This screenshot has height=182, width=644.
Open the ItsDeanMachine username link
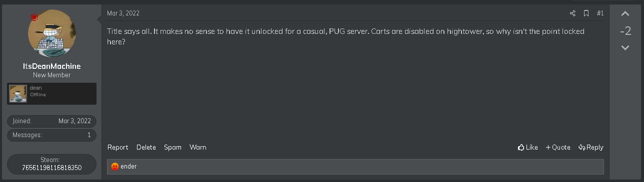pos(52,66)
